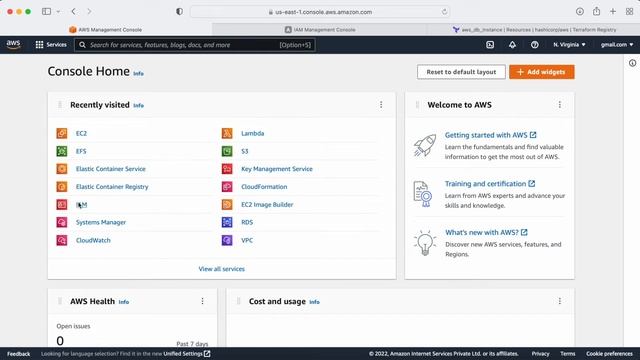This screenshot has height=360, width=640.
Task: Open Welcome to AWS widget options menu
Action: pos(560,105)
